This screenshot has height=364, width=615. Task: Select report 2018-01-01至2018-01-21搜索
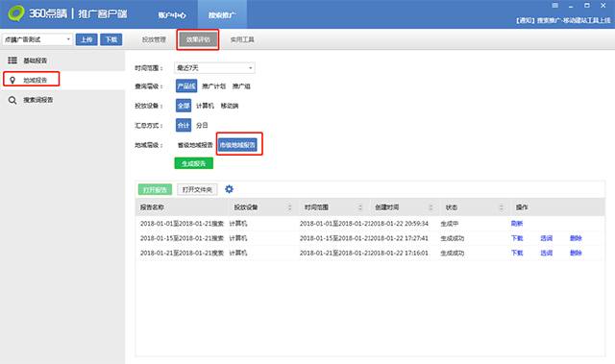pos(182,224)
